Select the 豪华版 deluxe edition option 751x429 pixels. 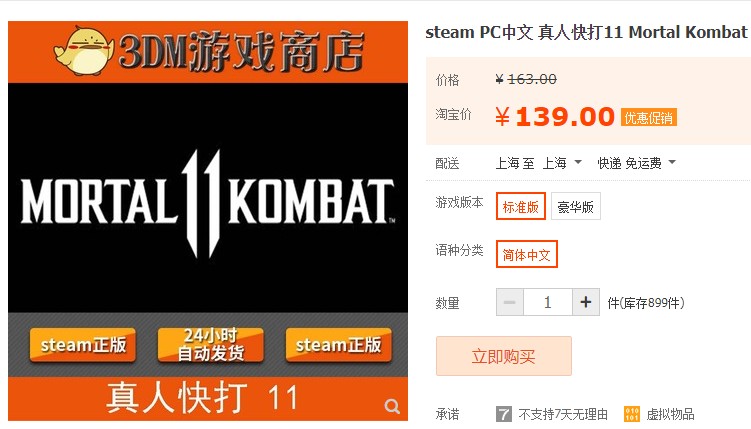pos(576,206)
